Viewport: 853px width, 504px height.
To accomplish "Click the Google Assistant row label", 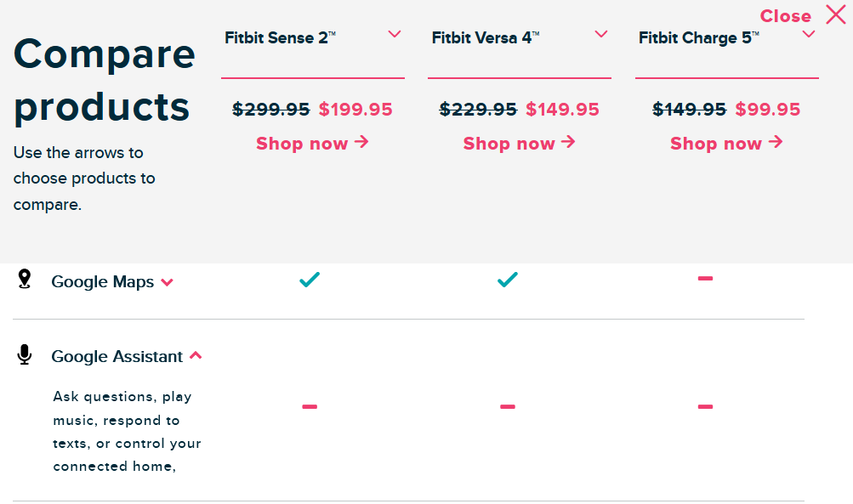I will pos(117,356).
